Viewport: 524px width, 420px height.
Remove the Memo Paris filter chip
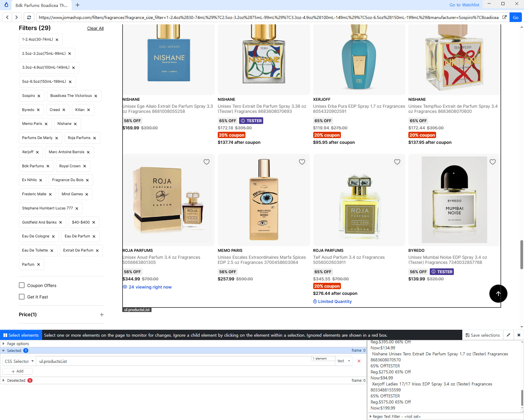pyautogui.click(x=46, y=124)
